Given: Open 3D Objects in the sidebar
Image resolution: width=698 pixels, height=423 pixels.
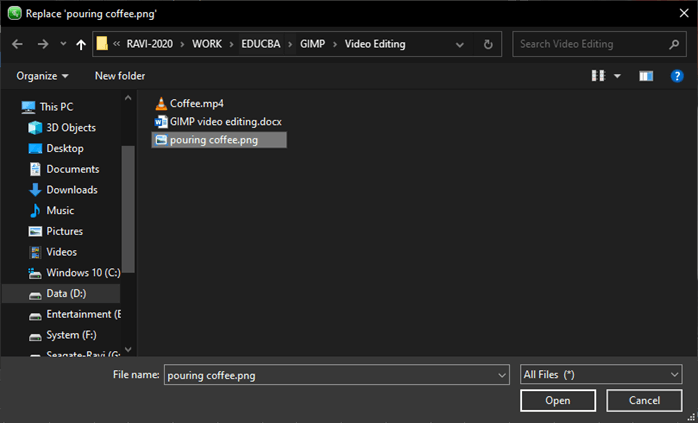Looking at the screenshot, I should tap(71, 128).
